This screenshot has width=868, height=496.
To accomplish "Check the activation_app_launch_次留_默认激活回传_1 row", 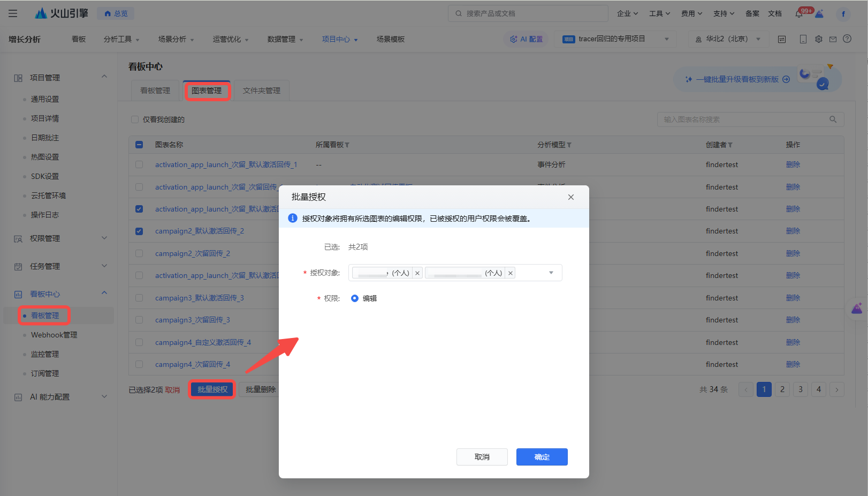I will click(x=139, y=164).
